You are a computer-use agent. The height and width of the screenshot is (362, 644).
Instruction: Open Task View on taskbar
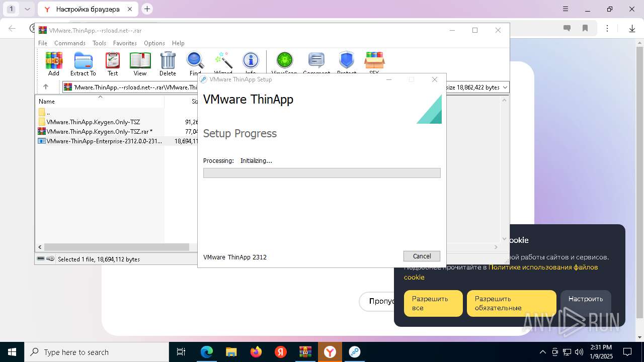[x=181, y=352]
